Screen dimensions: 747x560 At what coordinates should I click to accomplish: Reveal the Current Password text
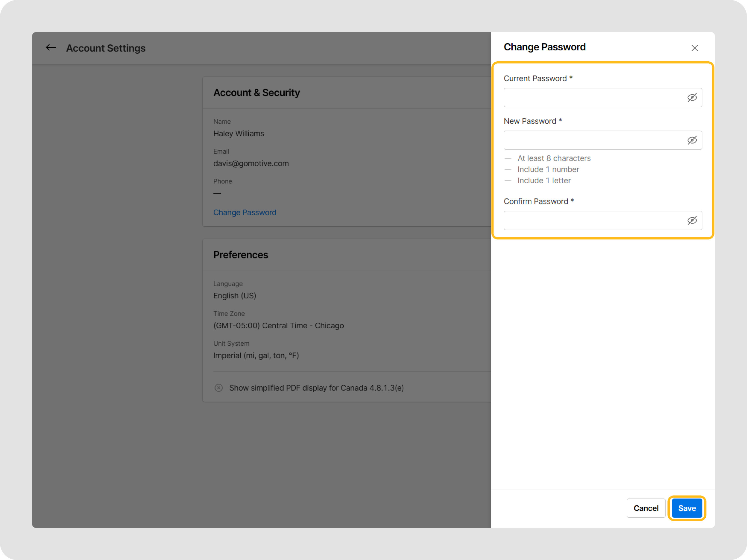point(692,98)
